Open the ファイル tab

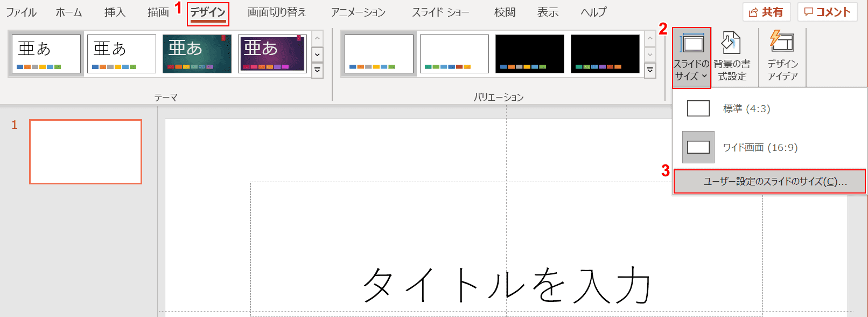22,12
